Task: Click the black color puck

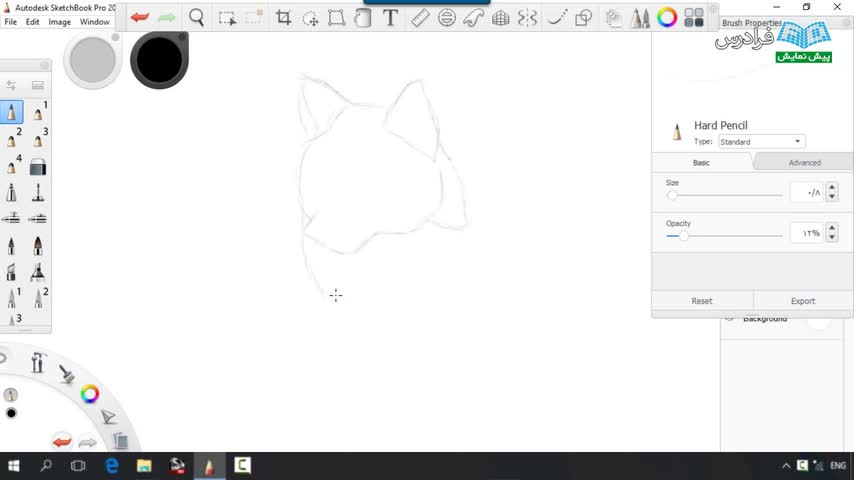Action: [160, 60]
